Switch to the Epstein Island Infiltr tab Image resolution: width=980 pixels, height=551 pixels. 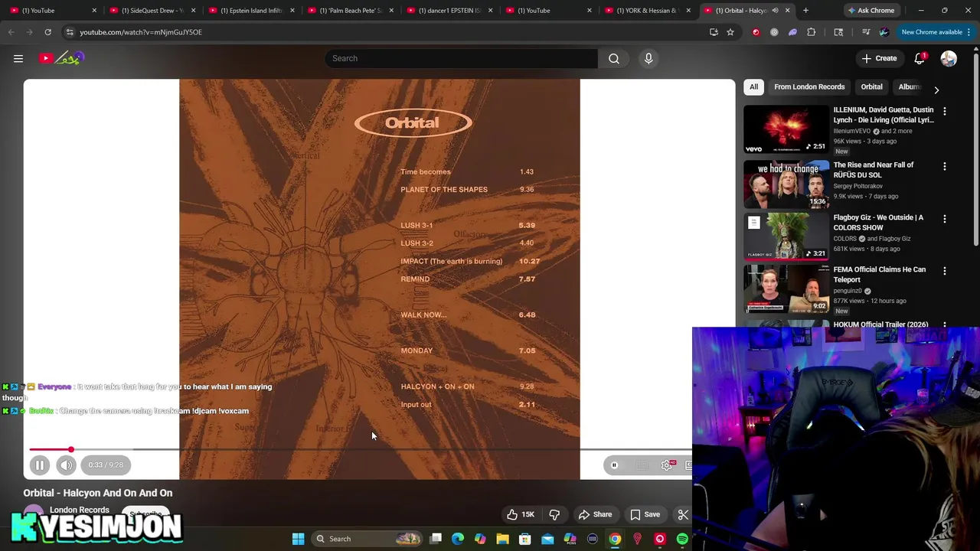pos(250,10)
